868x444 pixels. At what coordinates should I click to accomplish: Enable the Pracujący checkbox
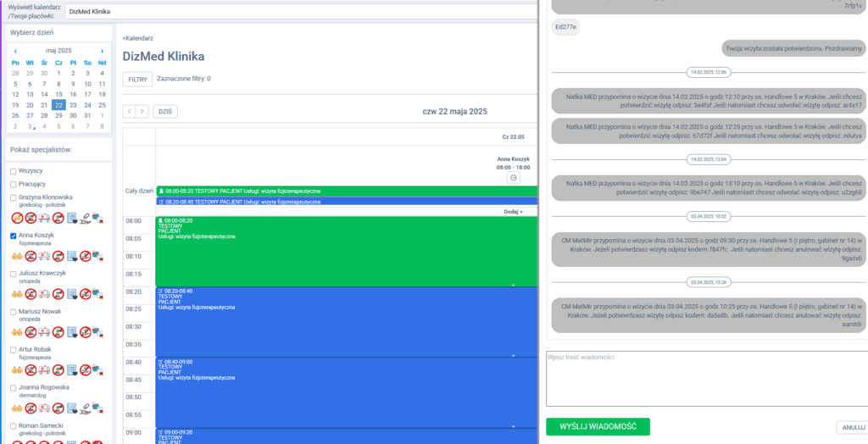click(13, 184)
